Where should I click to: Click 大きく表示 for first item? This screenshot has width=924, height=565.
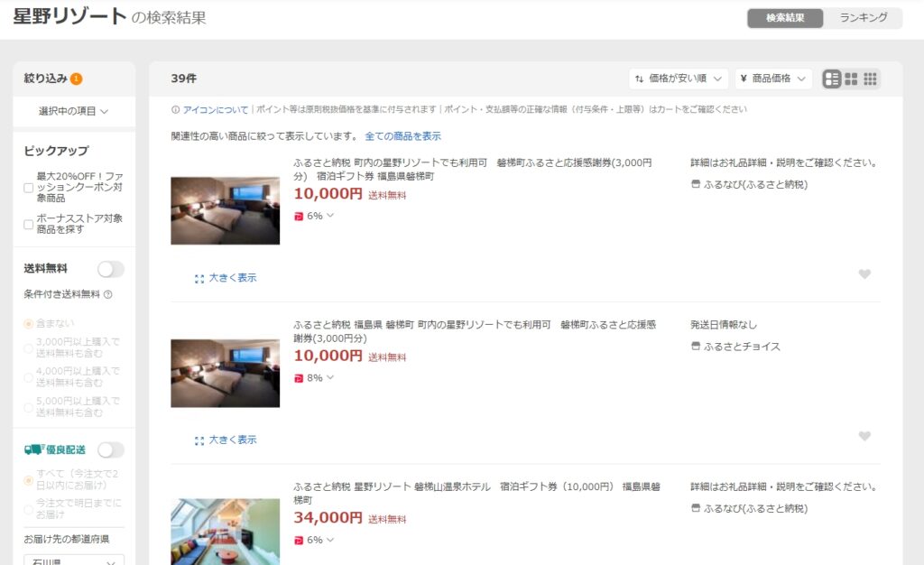coord(233,278)
